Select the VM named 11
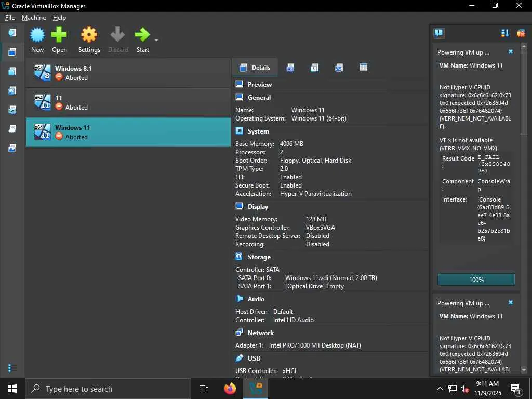Viewport: 532px width, 399px height. click(128, 102)
